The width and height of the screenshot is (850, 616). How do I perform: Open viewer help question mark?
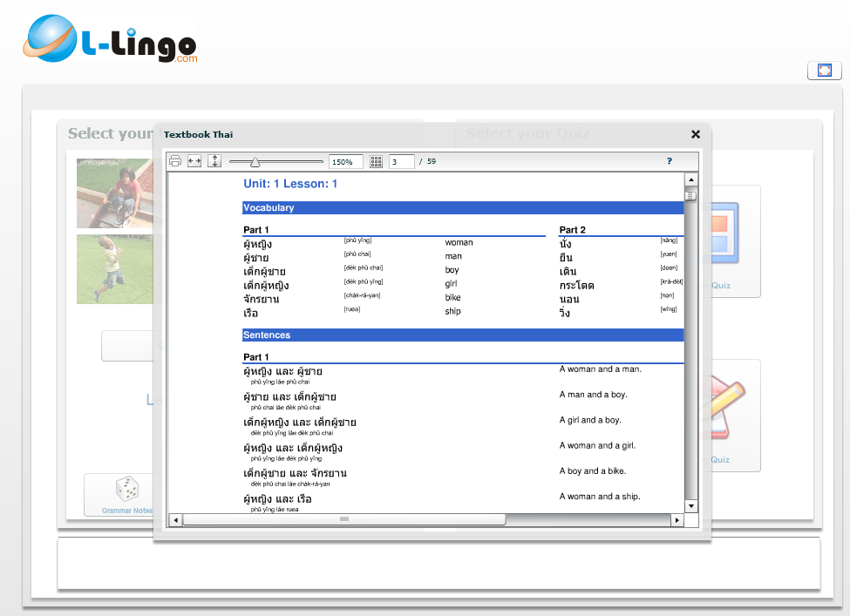(x=669, y=161)
